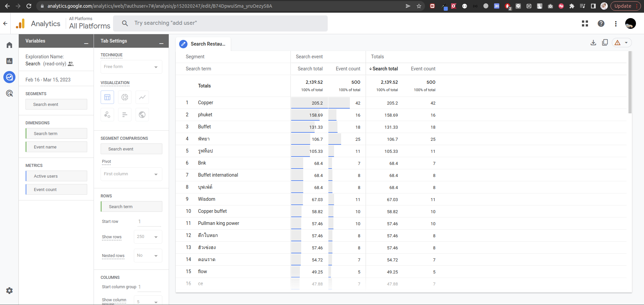Image resolution: width=644 pixels, height=305 pixels.
Task: Open the Advertising sidebar icon
Action: pos(9,93)
